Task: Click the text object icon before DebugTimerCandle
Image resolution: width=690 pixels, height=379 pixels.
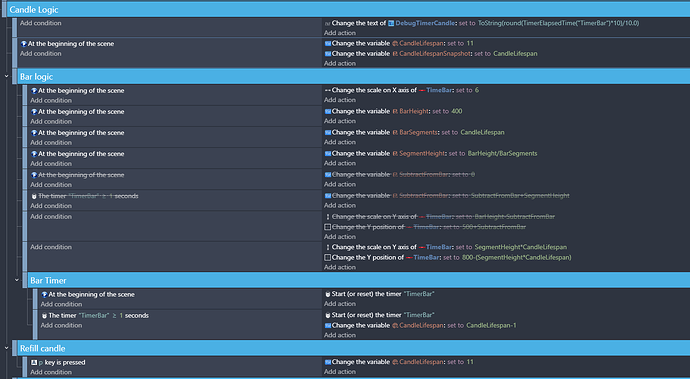Action: pos(391,23)
